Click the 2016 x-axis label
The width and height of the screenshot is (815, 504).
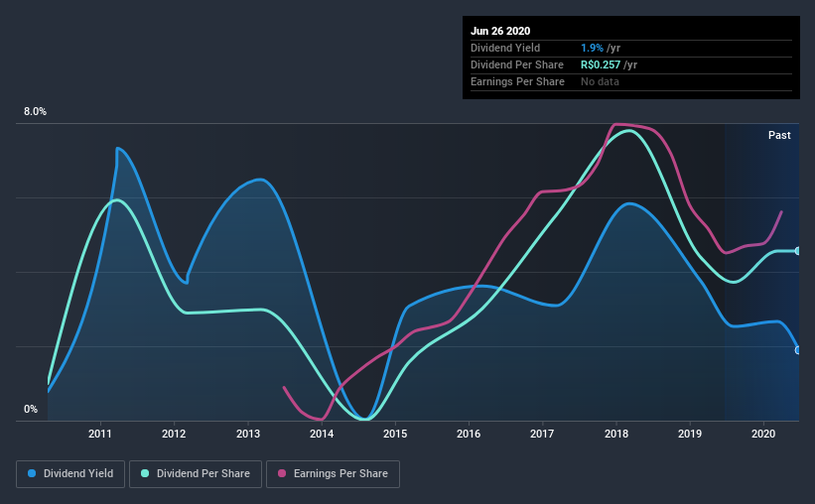coord(469,434)
